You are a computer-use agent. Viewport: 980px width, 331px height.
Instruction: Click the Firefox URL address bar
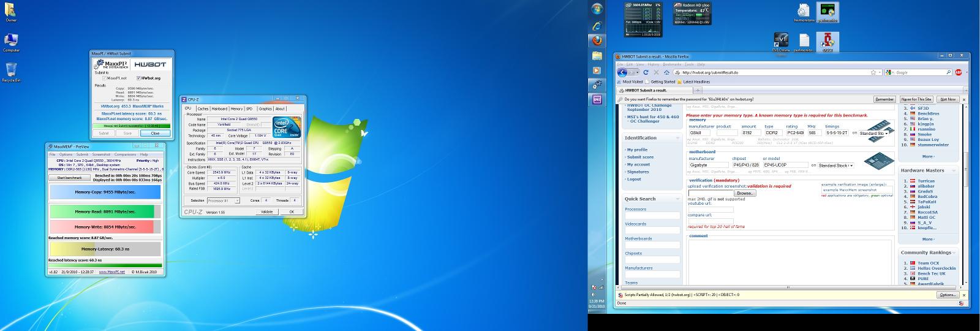[772, 72]
